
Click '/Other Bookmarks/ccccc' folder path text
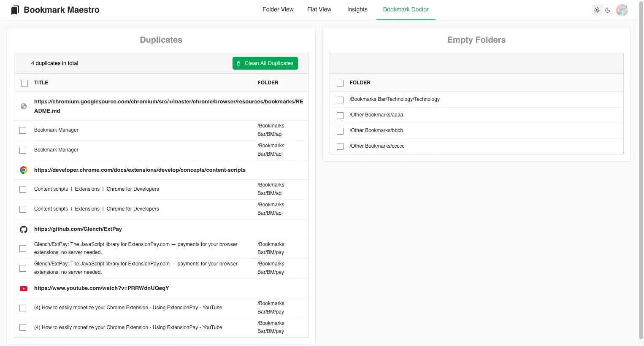pos(377,146)
